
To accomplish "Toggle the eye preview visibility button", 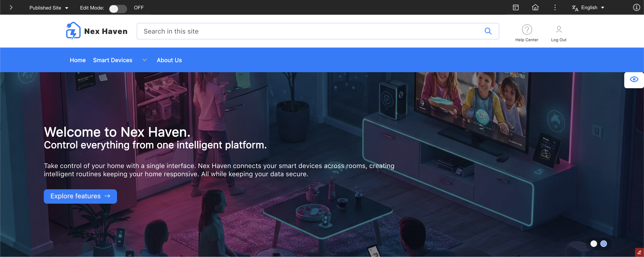I will pos(634,80).
